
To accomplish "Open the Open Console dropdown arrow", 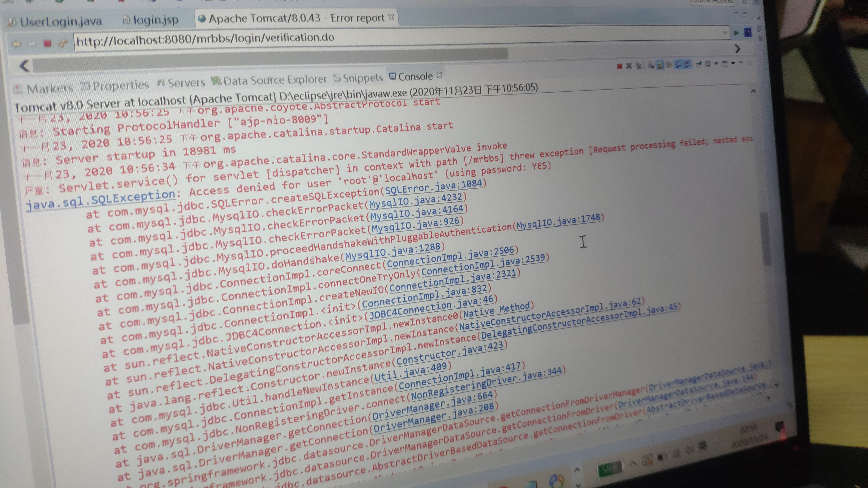I will click(733, 63).
